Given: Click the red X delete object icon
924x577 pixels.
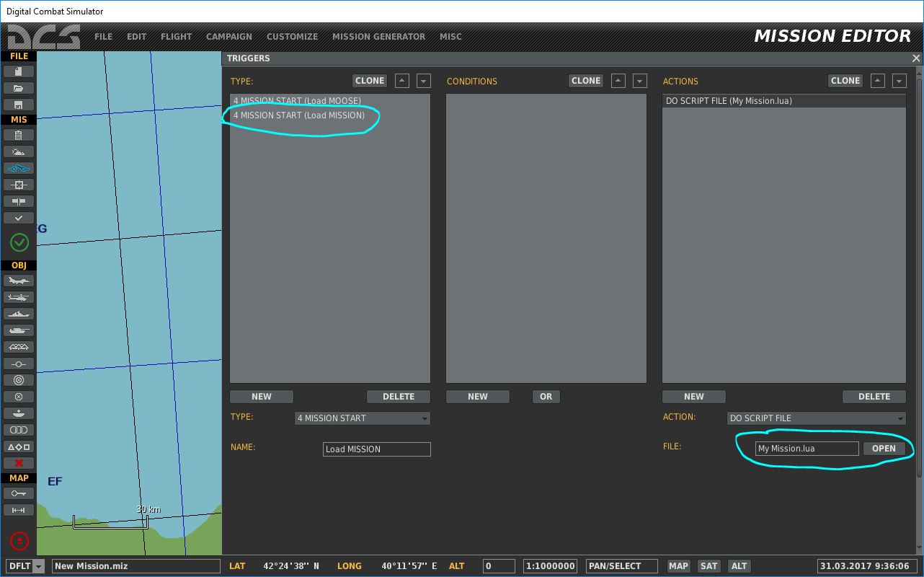Looking at the screenshot, I should (19, 463).
